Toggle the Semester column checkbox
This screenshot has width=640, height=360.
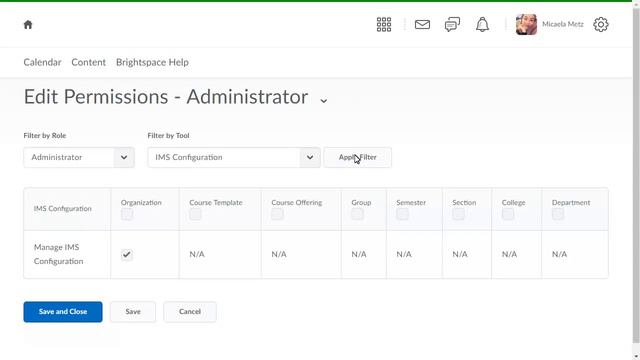pyautogui.click(x=402, y=214)
